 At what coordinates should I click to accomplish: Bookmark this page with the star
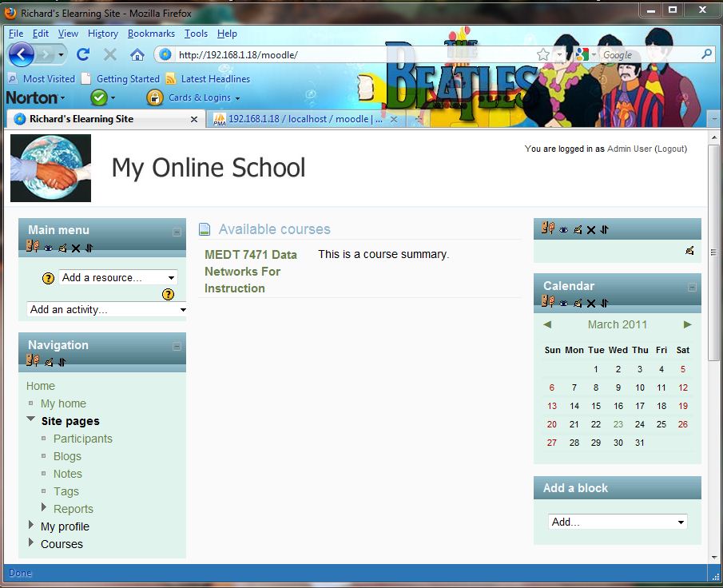[543, 55]
